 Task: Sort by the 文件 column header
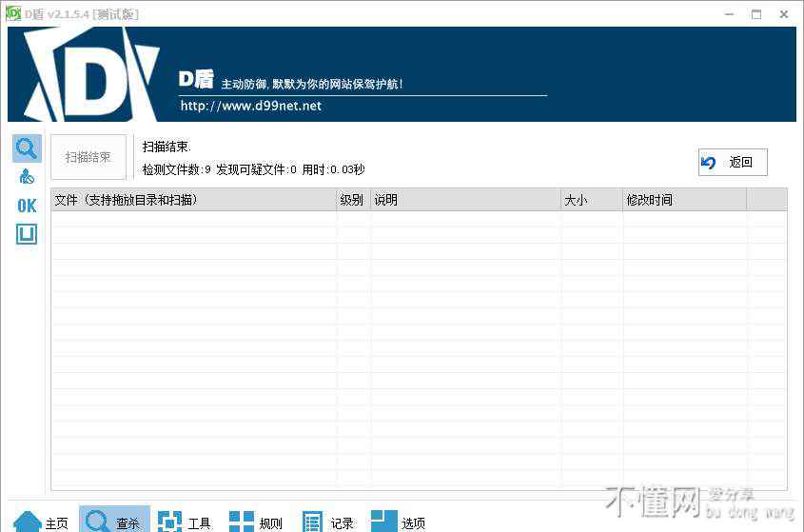point(194,200)
